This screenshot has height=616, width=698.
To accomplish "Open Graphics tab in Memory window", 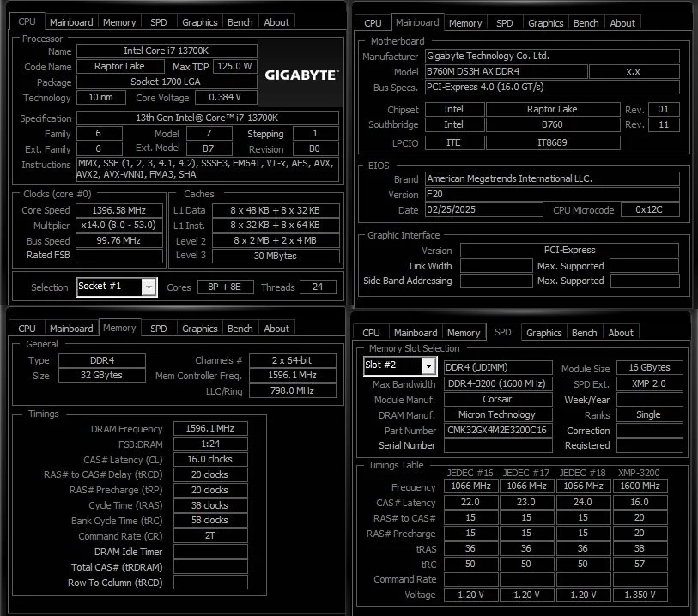I will click(199, 329).
